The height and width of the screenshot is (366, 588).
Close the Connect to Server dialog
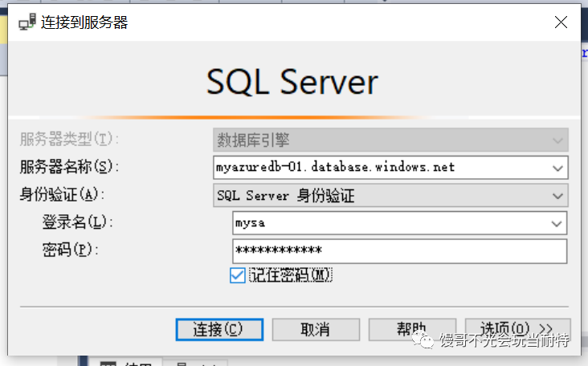(x=561, y=22)
